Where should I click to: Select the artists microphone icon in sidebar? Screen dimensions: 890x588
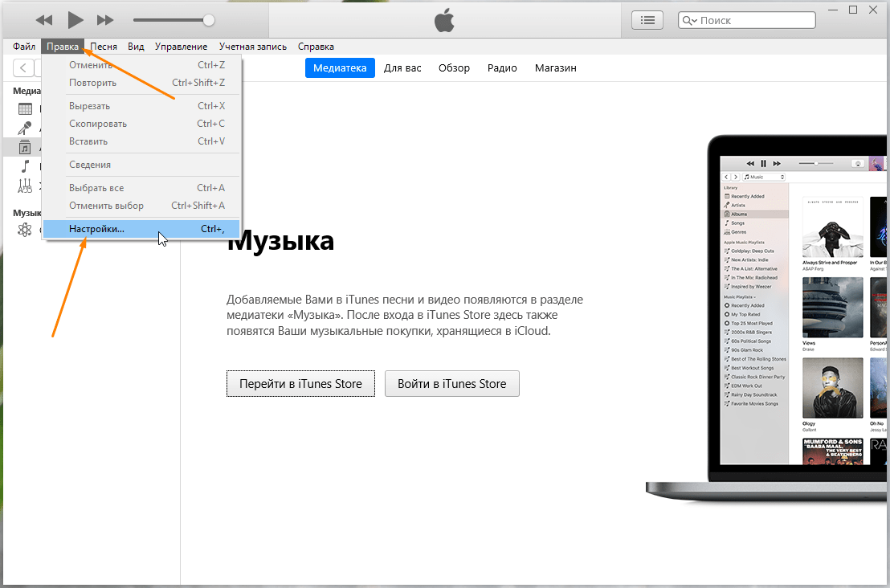pyautogui.click(x=25, y=129)
